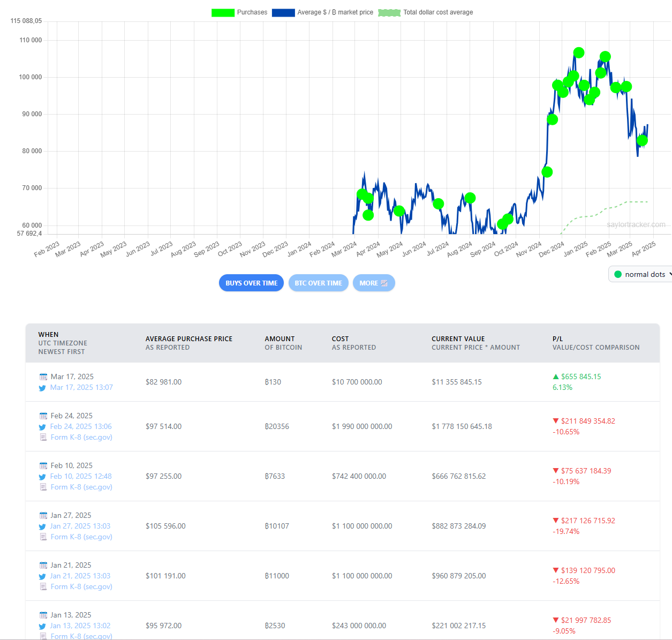
Task: Toggle Total dollar cost average legend item
Action: pyautogui.click(x=437, y=12)
